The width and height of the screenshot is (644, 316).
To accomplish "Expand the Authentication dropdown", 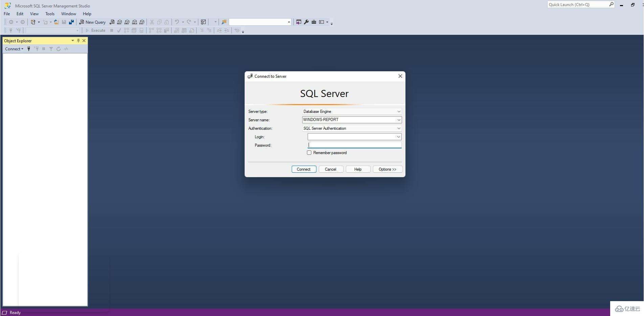I will pyautogui.click(x=399, y=128).
